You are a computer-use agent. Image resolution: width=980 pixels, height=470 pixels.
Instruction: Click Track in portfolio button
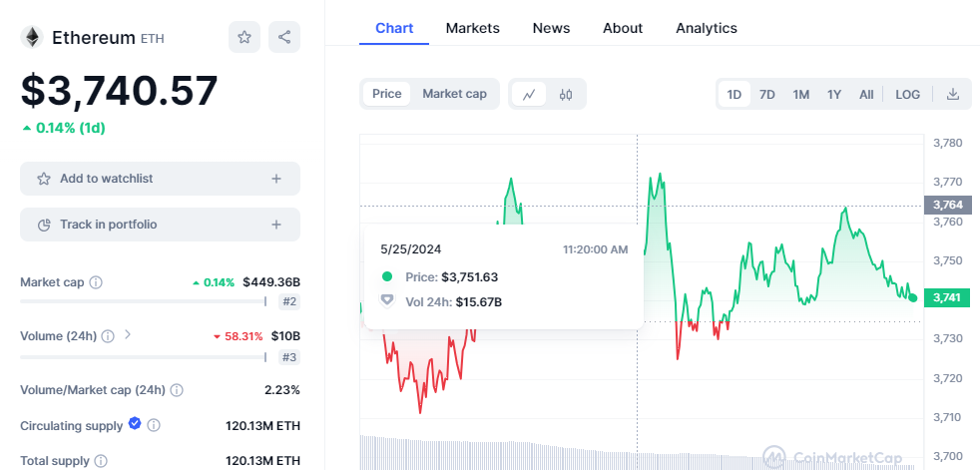[x=160, y=225]
